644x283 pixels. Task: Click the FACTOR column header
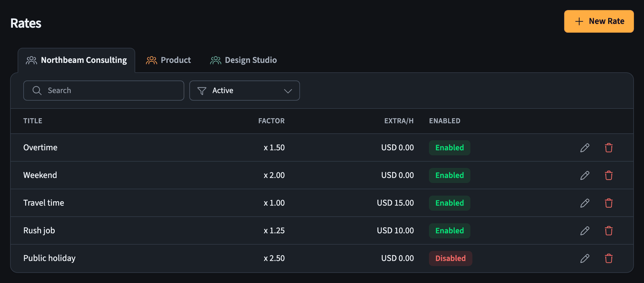(271, 121)
